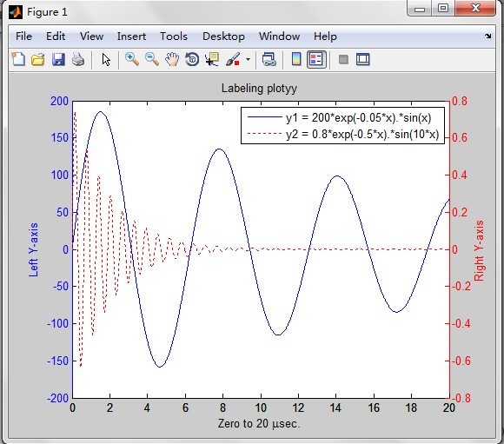Click the MATLAB logo in title bar
The height and width of the screenshot is (444, 504).
pos(15,12)
